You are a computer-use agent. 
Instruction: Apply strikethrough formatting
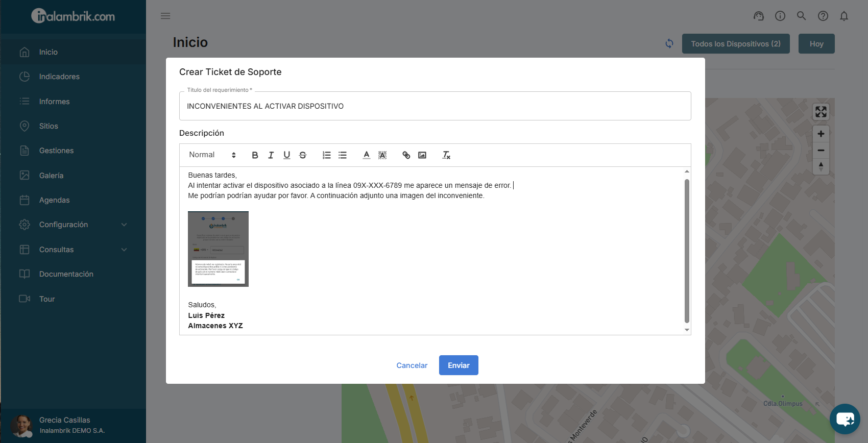(303, 155)
